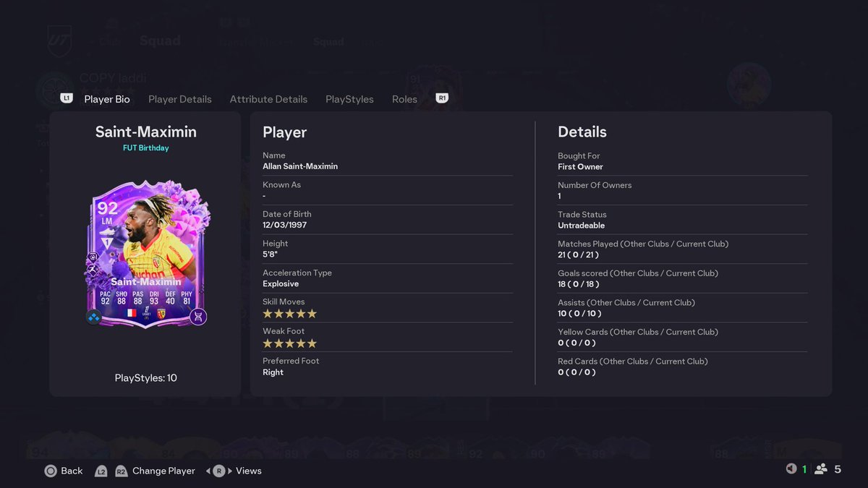
Task: Click the Player section heading
Action: (285, 132)
